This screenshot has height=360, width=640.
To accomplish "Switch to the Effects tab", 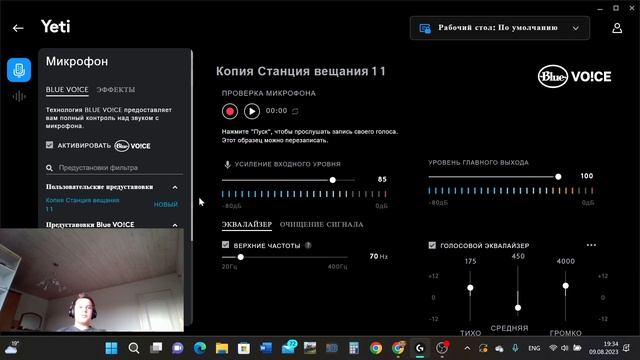I will pyautogui.click(x=116, y=90).
